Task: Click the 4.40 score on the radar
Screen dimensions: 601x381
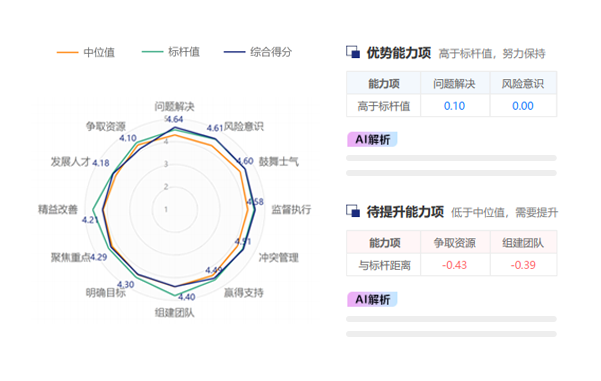Action: tap(187, 297)
